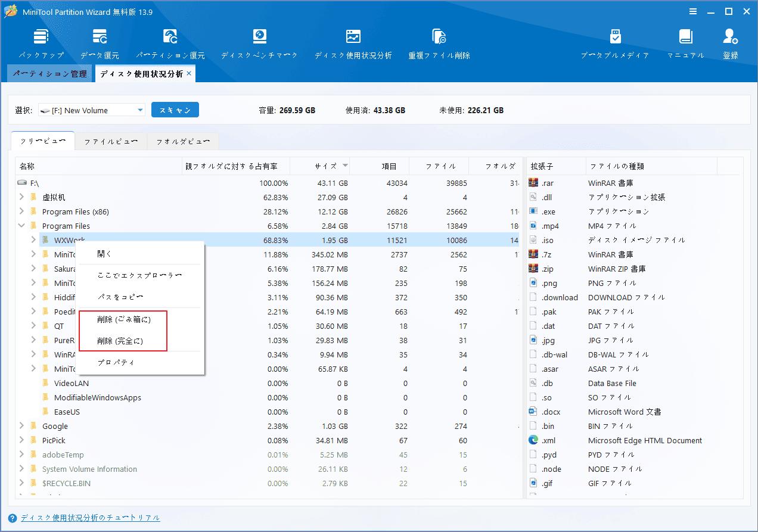Click the .exe application icon
758x532 pixels.
[533, 211]
